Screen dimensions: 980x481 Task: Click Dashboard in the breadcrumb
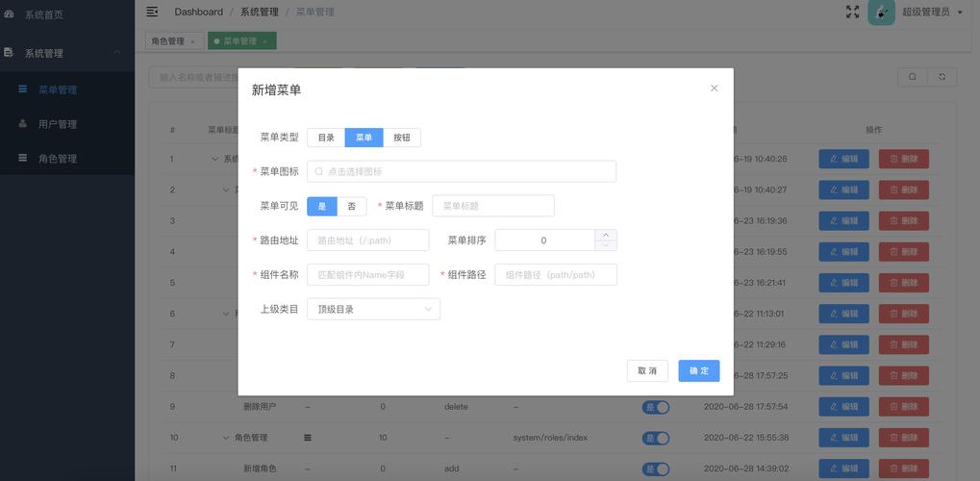click(x=199, y=12)
